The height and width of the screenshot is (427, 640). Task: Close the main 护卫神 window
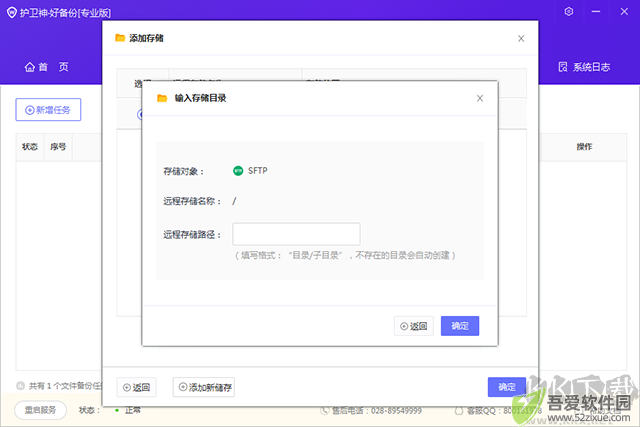tap(624, 11)
